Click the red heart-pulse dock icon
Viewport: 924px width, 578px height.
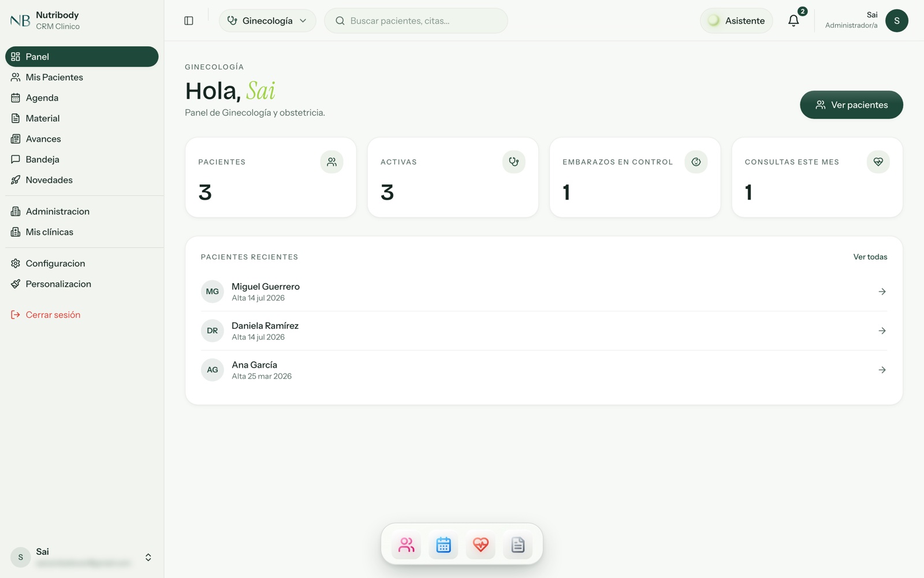coord(480,544)
